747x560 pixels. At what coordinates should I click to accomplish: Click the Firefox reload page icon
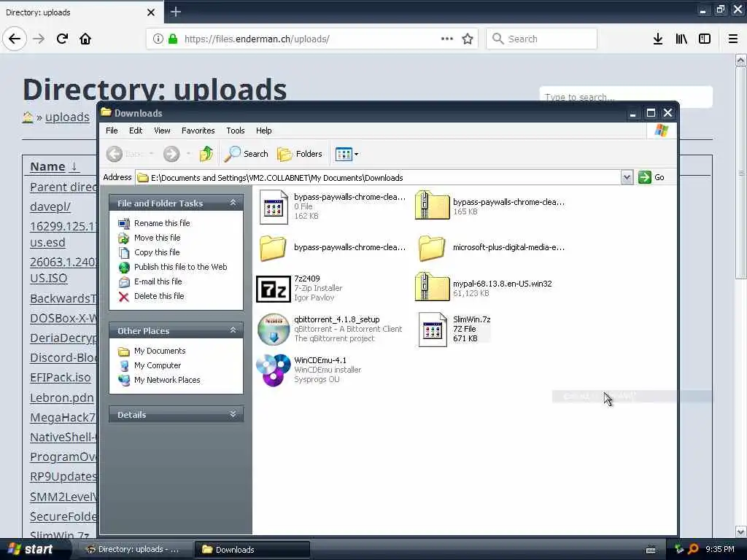62,39
